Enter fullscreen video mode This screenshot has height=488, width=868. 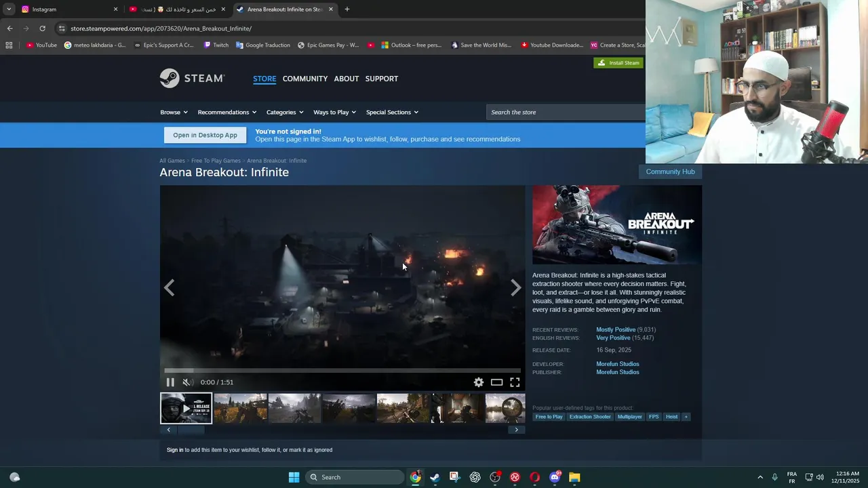[515, 382]
